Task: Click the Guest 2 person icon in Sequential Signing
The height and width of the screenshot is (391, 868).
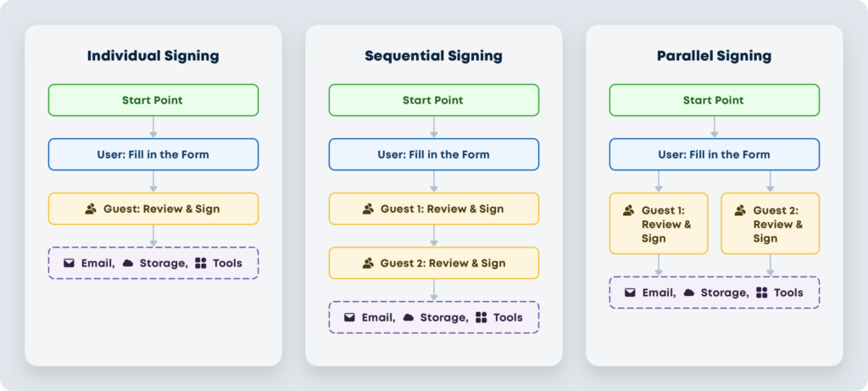Action: pos(368,263)
